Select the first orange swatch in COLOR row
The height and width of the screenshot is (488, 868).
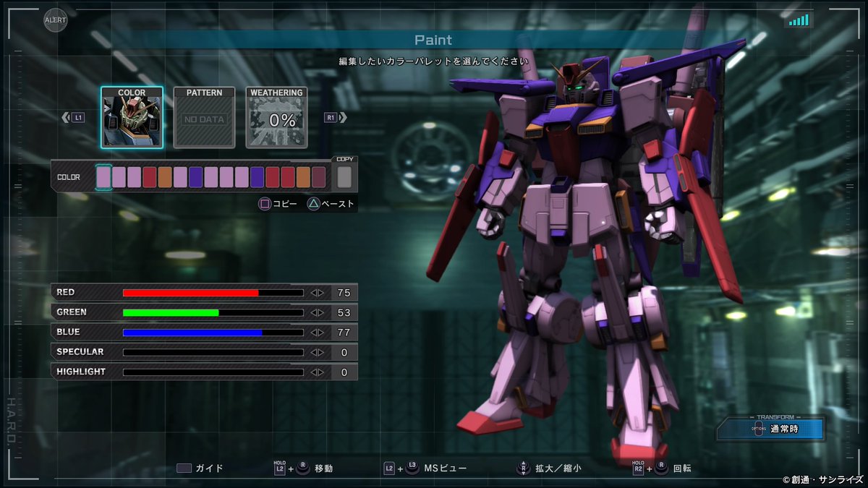pos(165,177)
